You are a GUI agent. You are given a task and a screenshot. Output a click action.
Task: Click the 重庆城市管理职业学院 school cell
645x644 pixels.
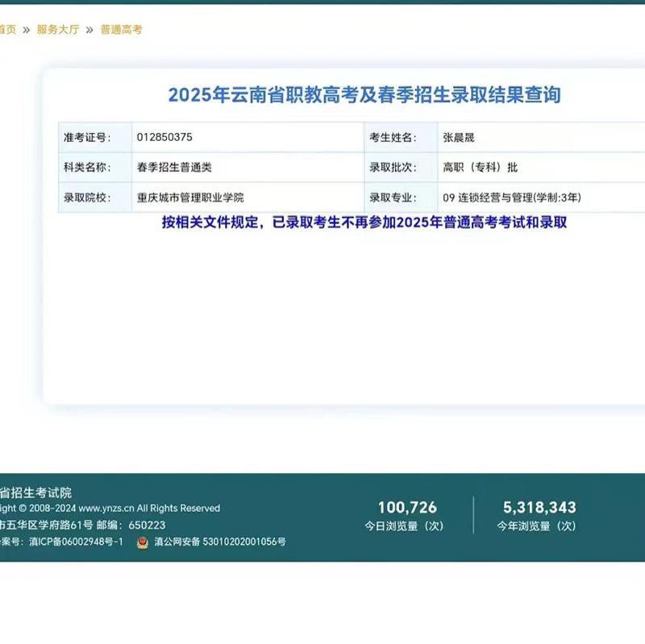coord(190,197)
